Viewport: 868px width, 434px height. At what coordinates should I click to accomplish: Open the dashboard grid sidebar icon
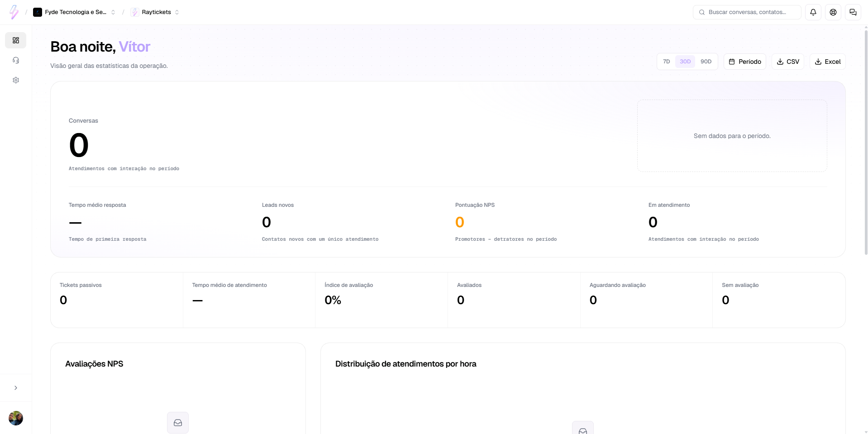pyautogui.click(x=16, y=40)
